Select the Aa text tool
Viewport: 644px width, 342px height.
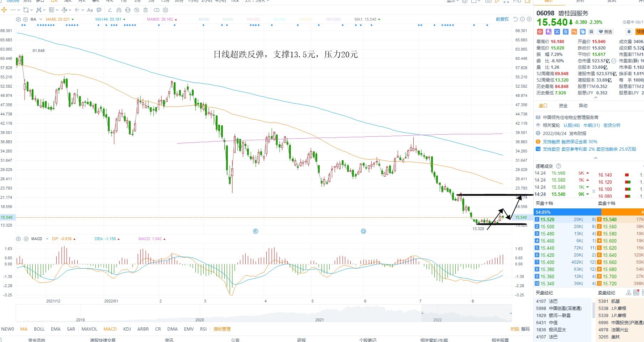(x=90, y=10)
